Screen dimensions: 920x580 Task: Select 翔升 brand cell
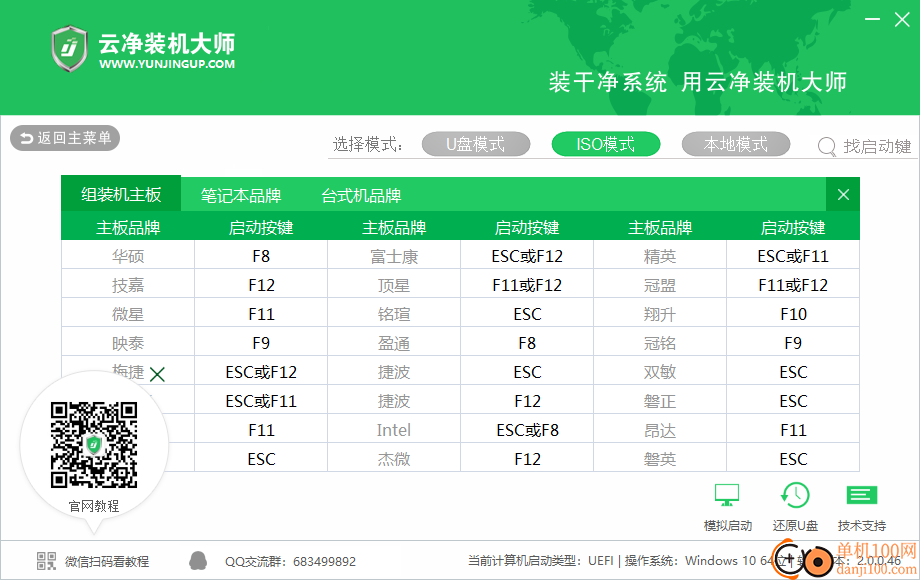[x=660, y=314]
